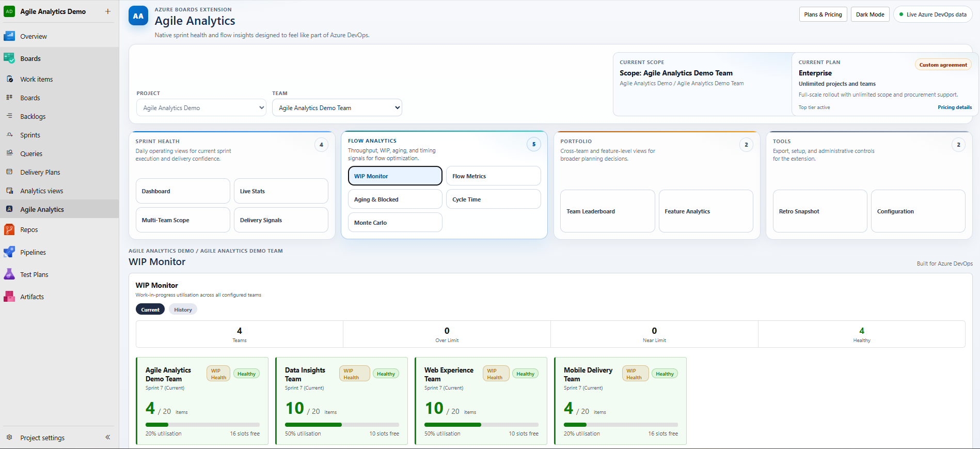
Task: Open the WIP Monitor view
Action: 395,176
